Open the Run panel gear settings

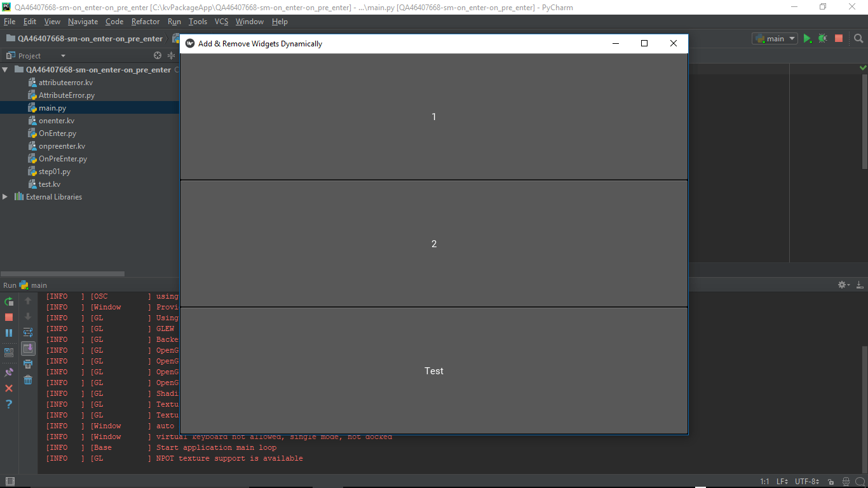click(843, 285)
